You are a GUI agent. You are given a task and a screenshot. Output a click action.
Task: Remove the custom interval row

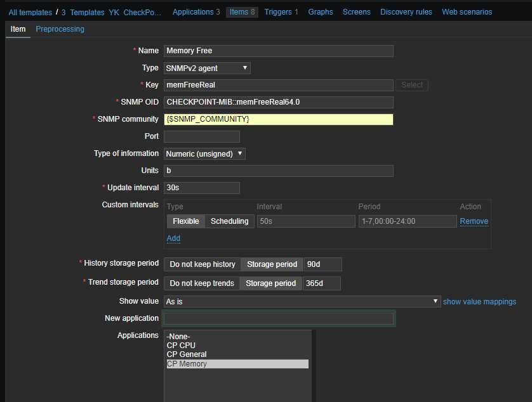point(474,221)
